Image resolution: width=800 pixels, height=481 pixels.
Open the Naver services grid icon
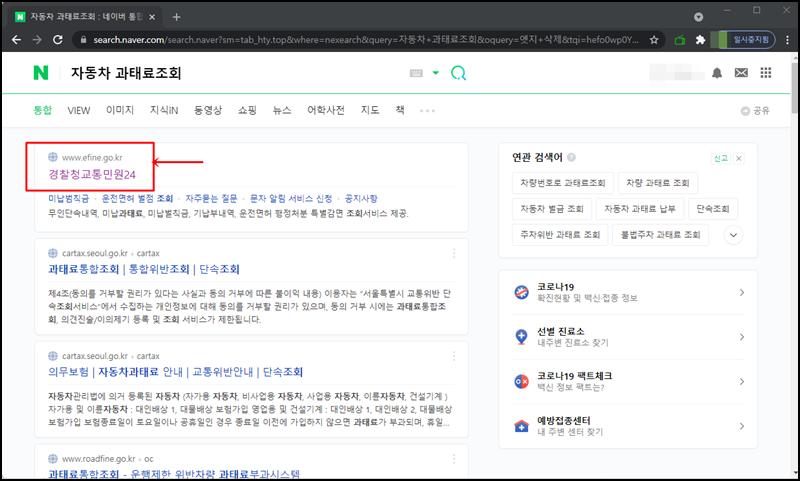(766, 73)
